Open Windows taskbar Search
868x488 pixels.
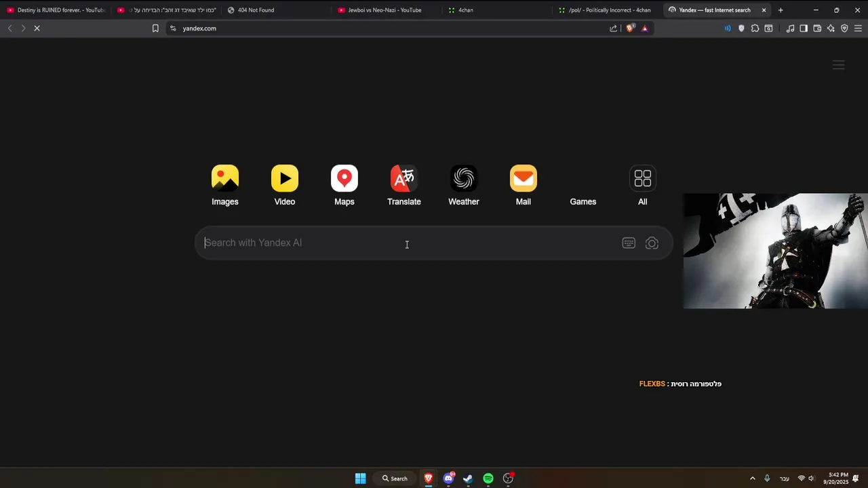tap(395, 479)
